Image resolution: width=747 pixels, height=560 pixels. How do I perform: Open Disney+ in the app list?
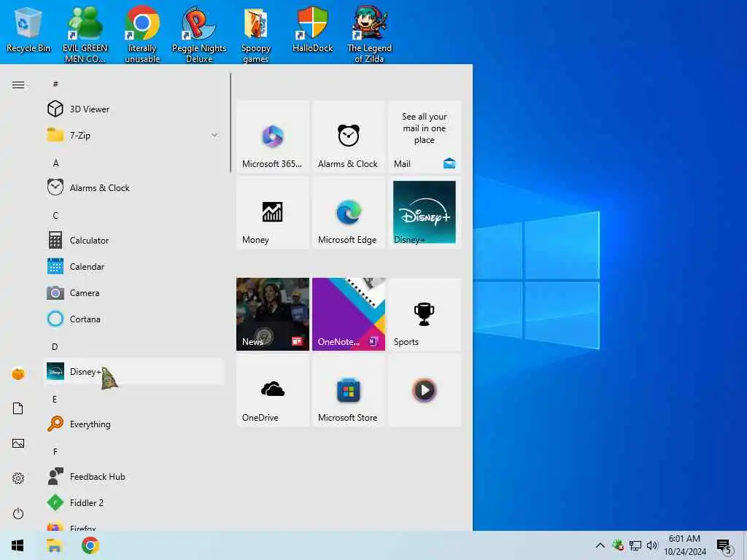coord(134,371)
